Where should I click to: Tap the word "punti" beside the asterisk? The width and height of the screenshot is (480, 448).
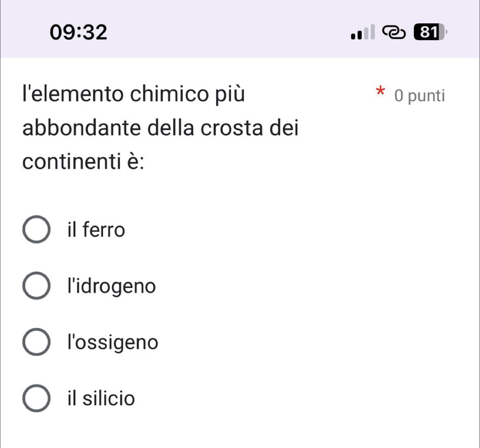tap(427, 96)
